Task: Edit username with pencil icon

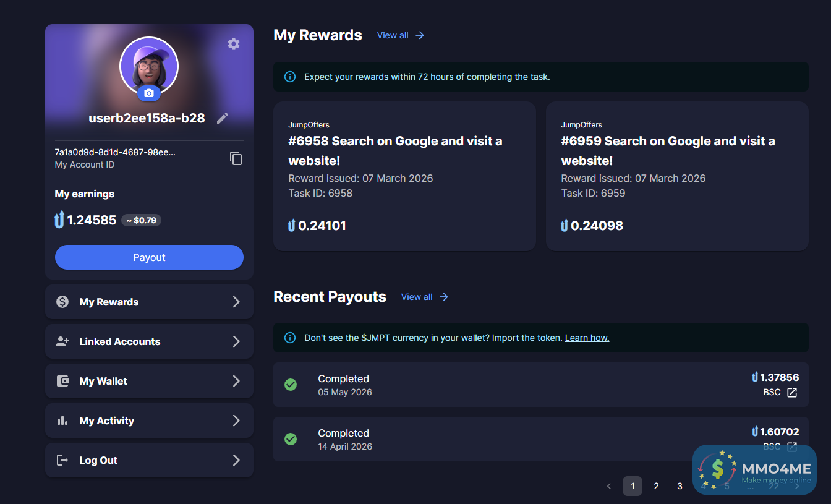Action: (x=223, y=118)
